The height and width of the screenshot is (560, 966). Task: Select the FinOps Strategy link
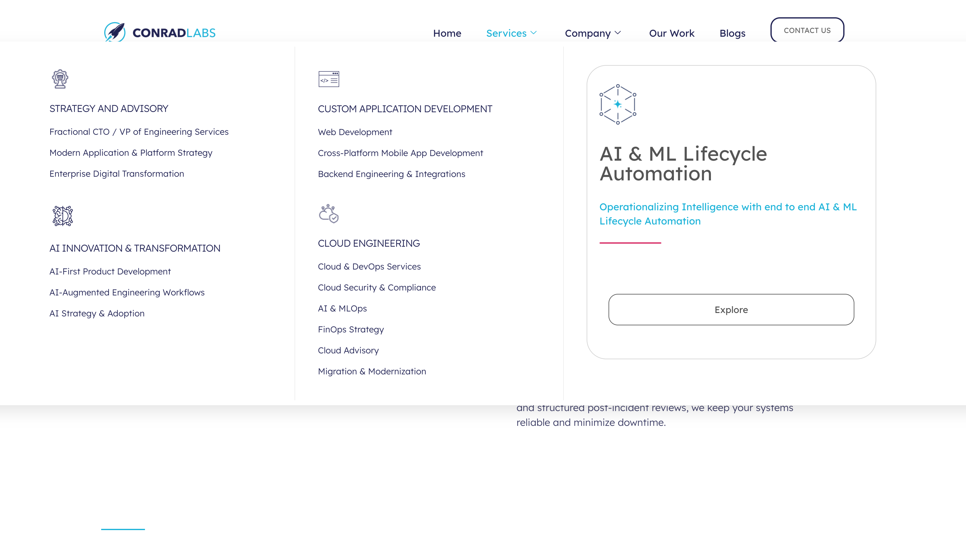351,330
